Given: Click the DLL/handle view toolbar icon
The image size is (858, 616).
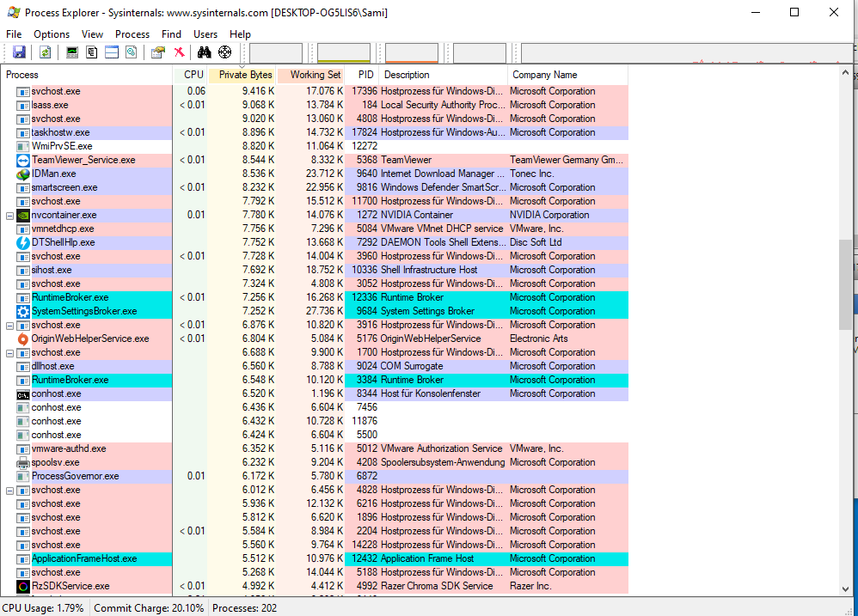Looking at the screenshot, I should pyautogui.click(x=132, y=52).
